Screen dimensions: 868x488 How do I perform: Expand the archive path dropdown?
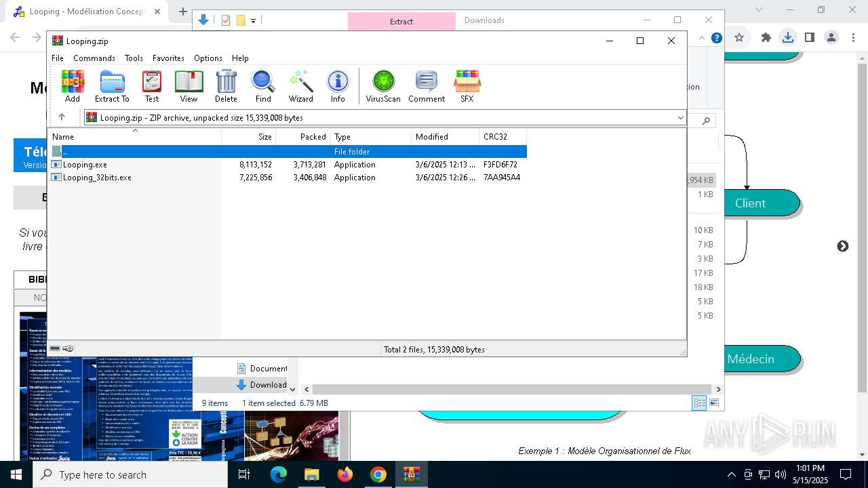680,118
